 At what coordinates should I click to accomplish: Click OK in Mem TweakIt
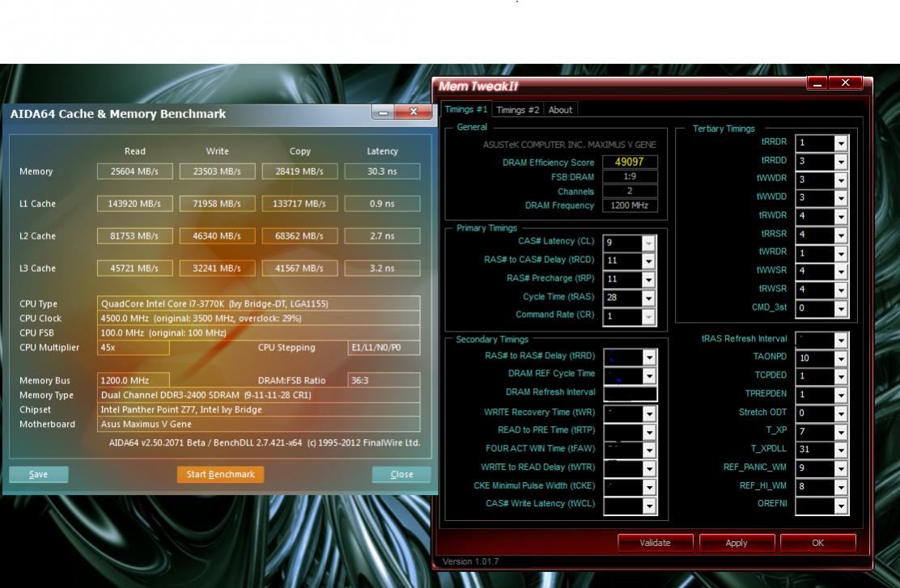(818, 543)
